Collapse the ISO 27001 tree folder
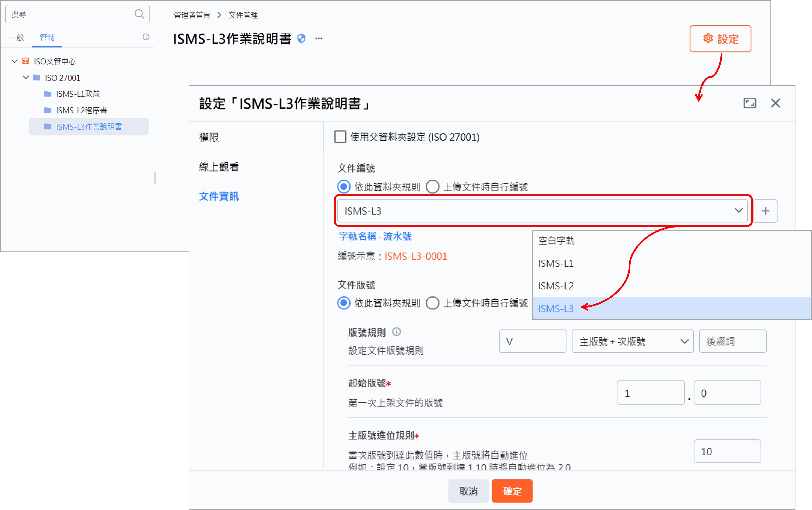The height and width of the screenshot is (510, 812). tap(26, 78)
